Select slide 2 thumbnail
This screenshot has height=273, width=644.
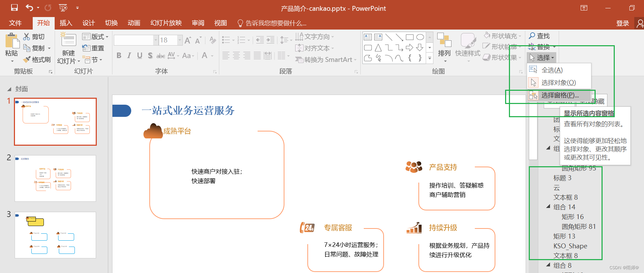[x=55, y=178]
